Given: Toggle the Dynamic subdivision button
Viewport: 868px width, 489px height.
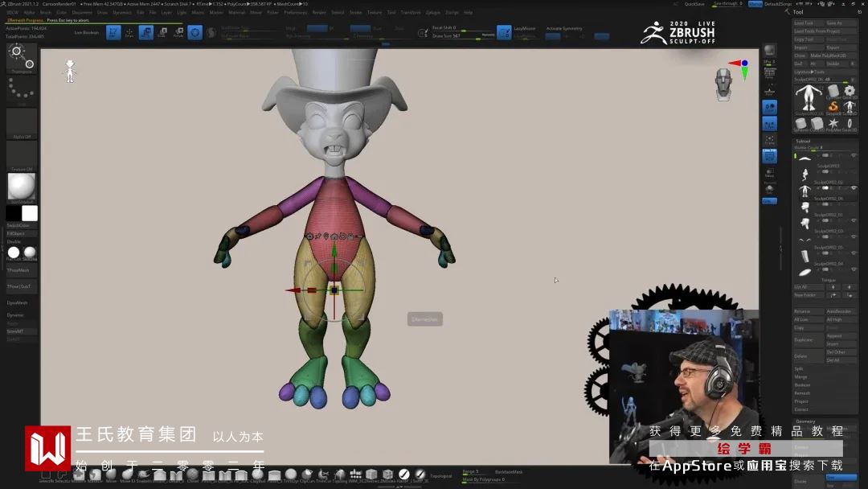Looking at the screenshot, I should [15, 315].
